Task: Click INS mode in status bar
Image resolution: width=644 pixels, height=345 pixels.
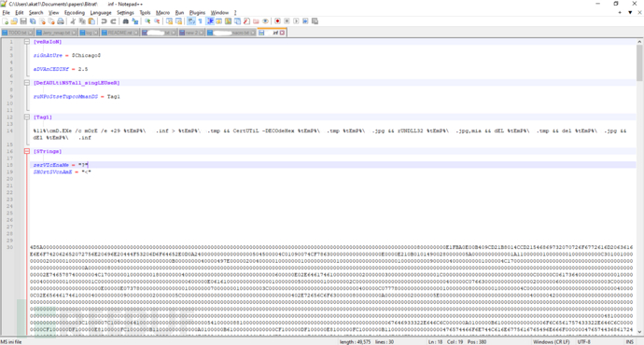Action: [x=629, y=341]
